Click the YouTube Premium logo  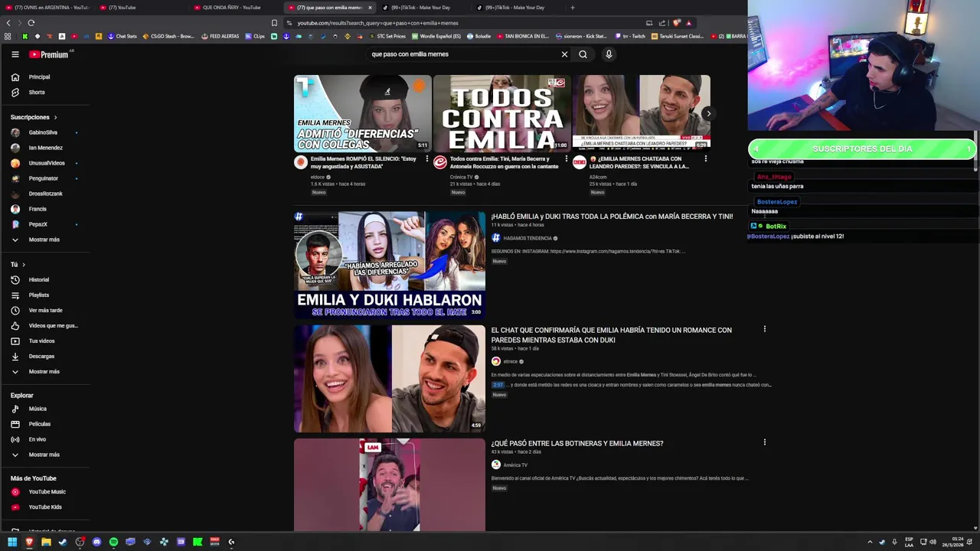49,54
